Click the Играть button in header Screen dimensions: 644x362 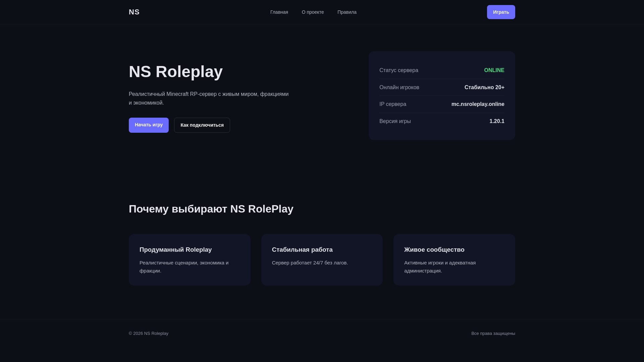point(501,12)
